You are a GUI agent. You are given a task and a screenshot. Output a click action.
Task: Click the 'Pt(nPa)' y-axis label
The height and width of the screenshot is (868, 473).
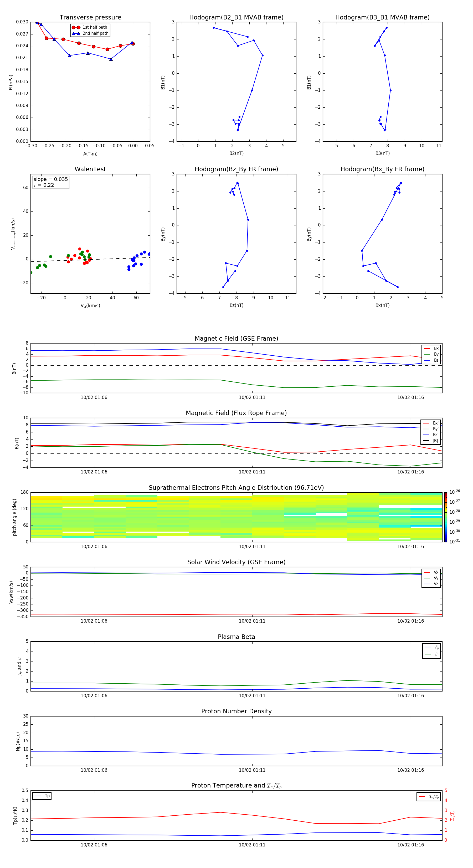click(x=11, y=82)
